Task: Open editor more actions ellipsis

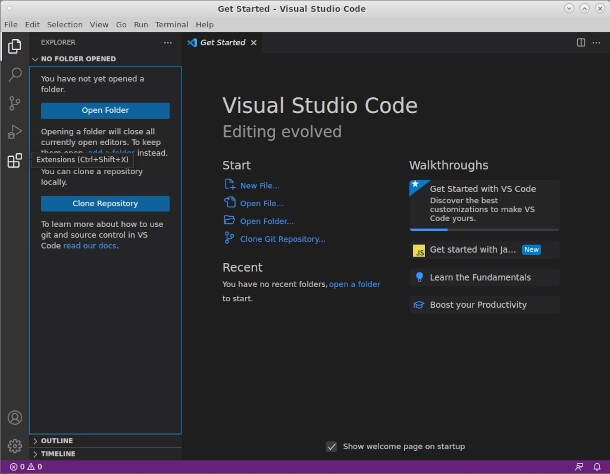Action: coord(596,42)
